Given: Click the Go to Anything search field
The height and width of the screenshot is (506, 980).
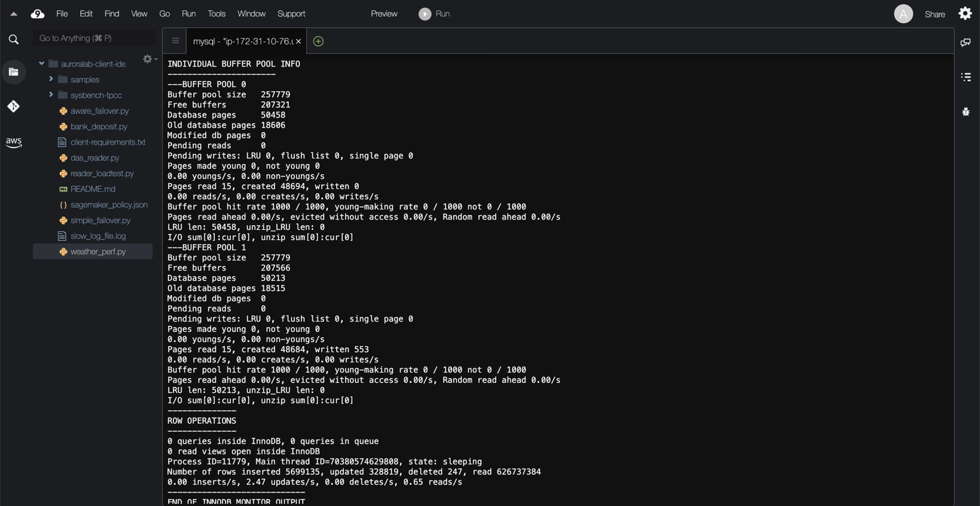Looking at the screenshot, I should 94,38.
